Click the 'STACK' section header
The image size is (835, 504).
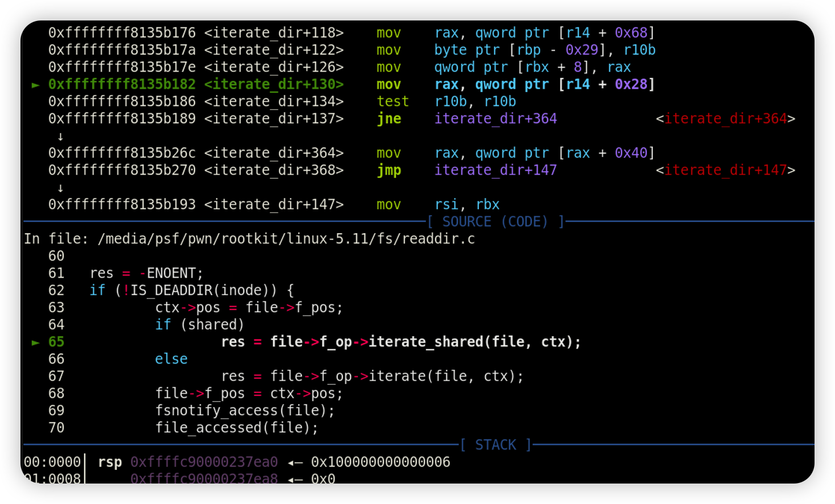495,445
